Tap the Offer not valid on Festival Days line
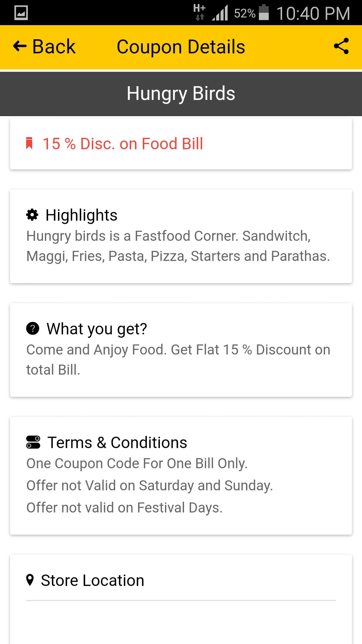The height and width of the screenshot is (644, 362). click(x=124, y=507)
